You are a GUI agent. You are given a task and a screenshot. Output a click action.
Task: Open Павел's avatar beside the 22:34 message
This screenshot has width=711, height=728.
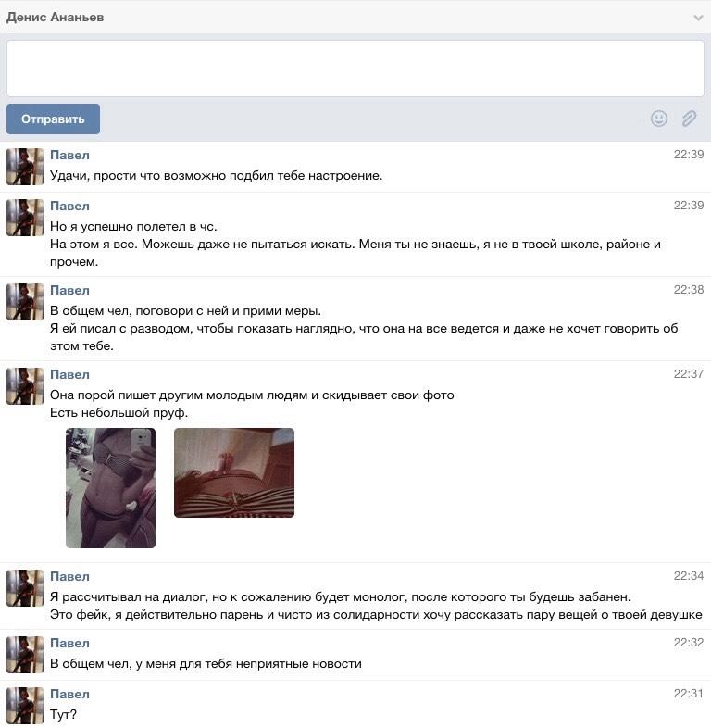pos(25,588)
